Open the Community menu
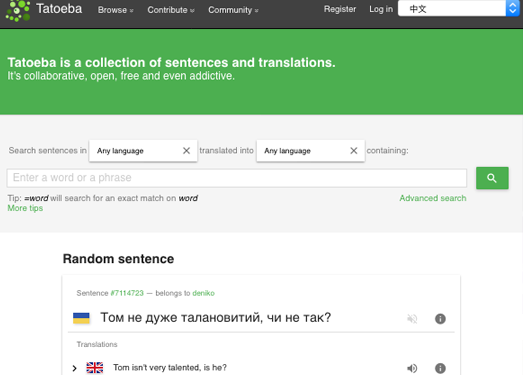The image size is (523, 375). pos(233,10)
